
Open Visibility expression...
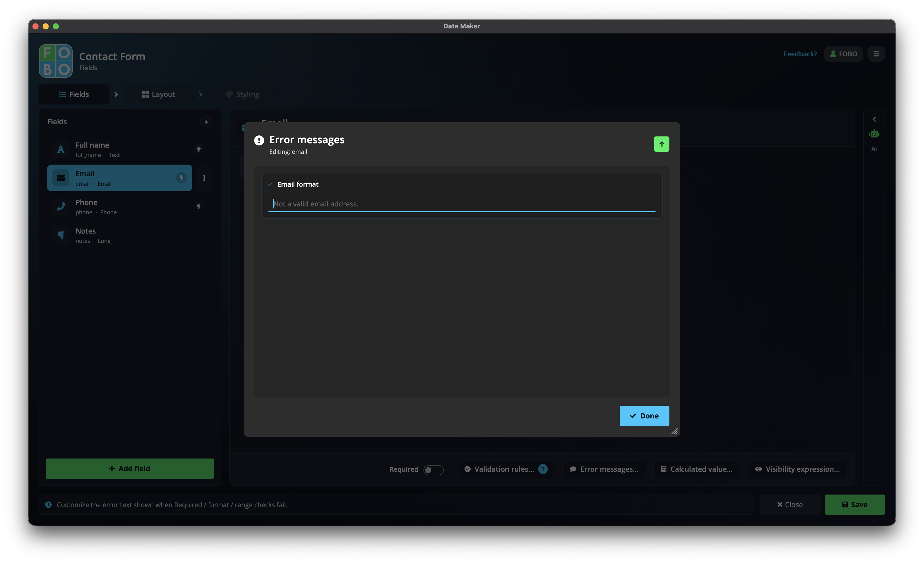[797, 469]
